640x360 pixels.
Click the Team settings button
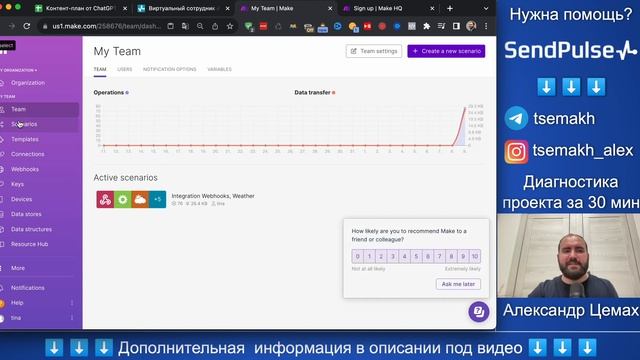374,51
